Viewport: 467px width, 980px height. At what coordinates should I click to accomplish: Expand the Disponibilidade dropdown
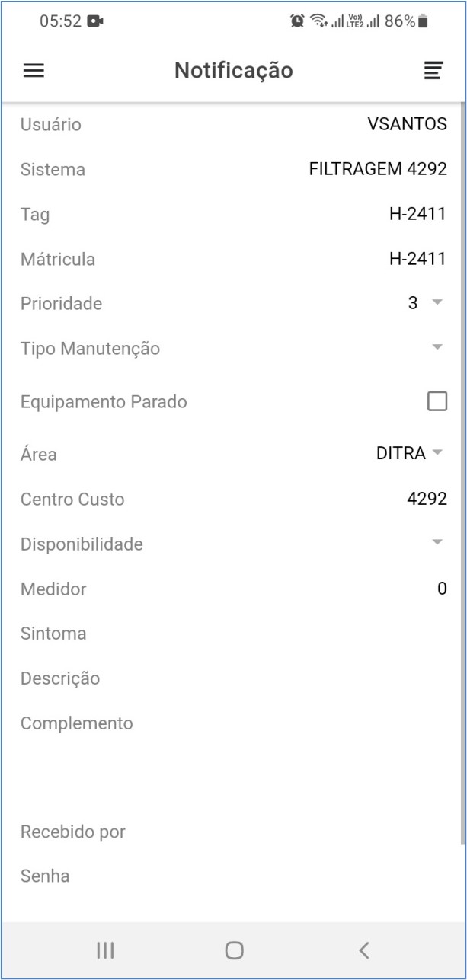click(x=437, y=543)
